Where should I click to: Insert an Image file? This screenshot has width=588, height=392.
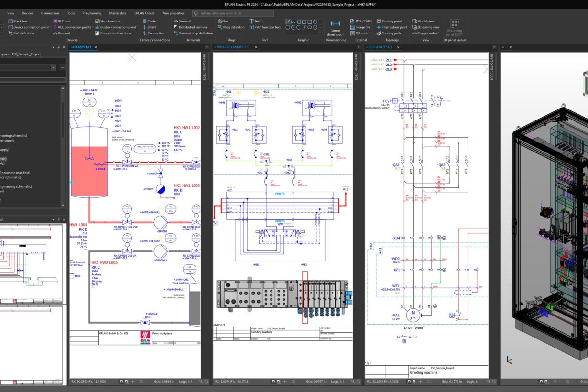[359, 27]
